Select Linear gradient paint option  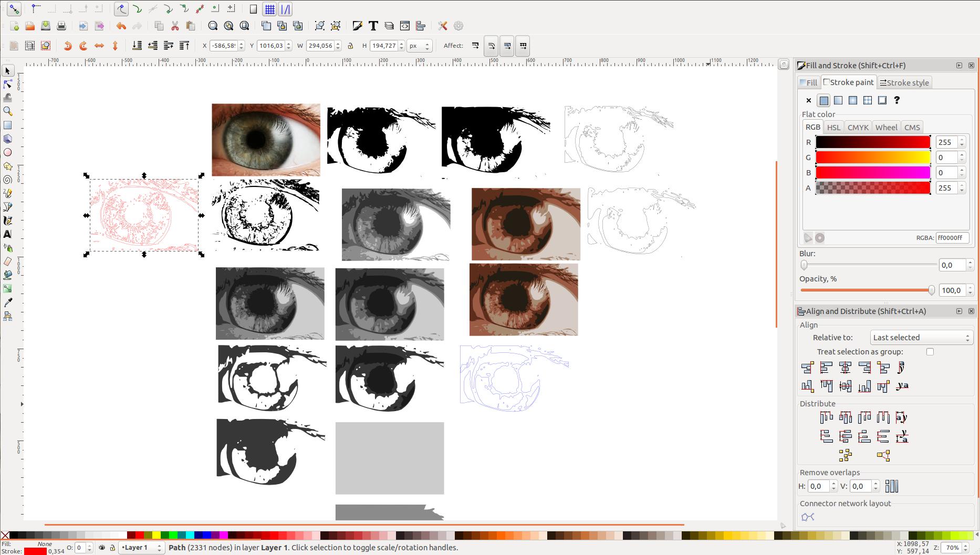[838, 100]
